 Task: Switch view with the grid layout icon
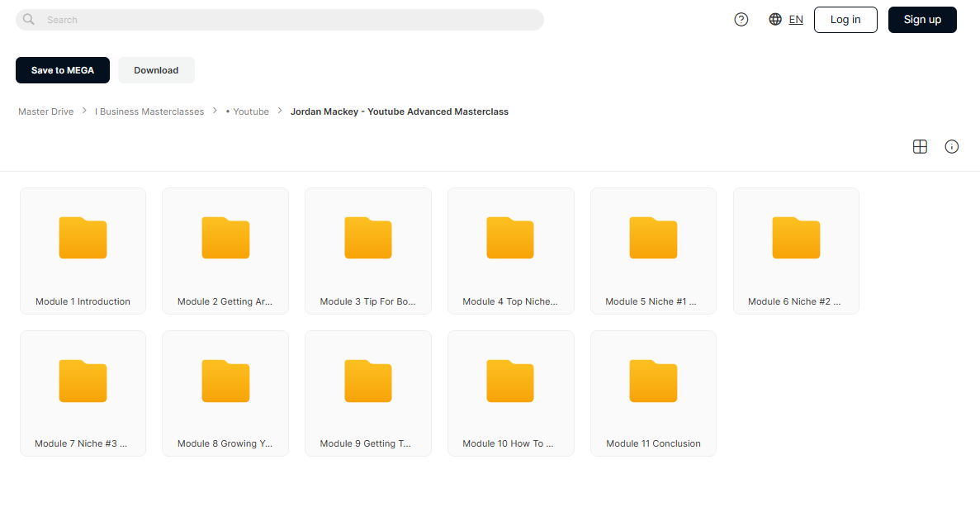(920, 147)
